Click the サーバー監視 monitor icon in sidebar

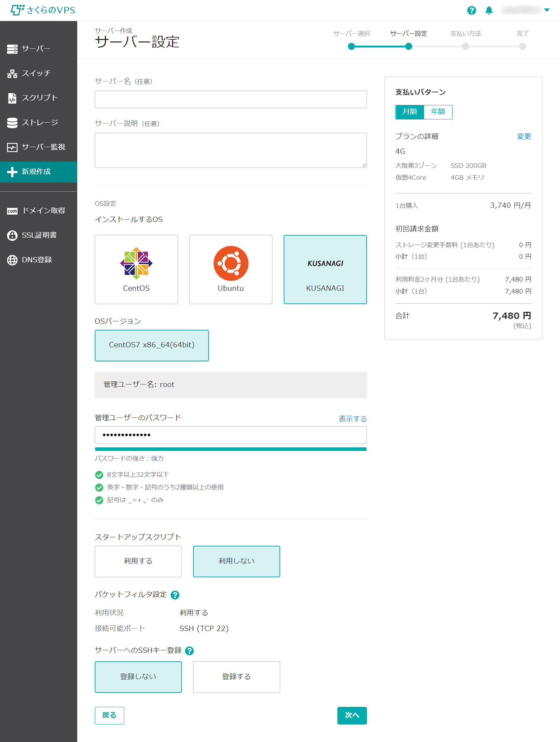12,147
